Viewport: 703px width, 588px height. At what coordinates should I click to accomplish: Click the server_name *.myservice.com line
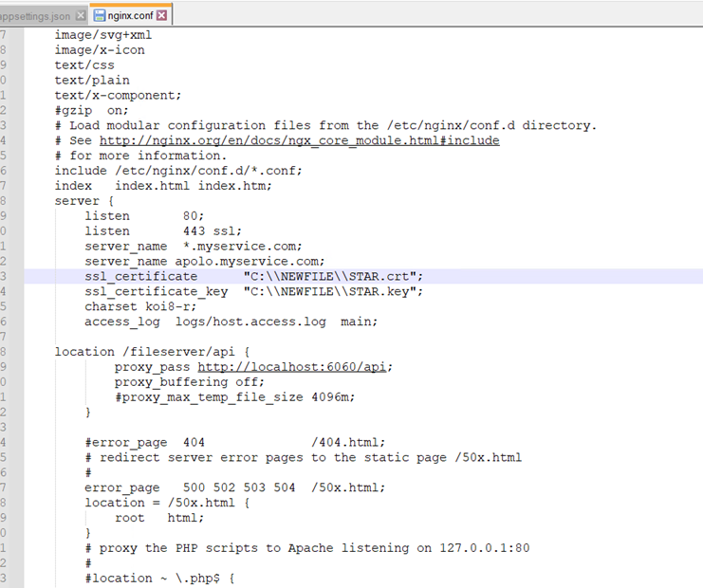click(194, 246)
